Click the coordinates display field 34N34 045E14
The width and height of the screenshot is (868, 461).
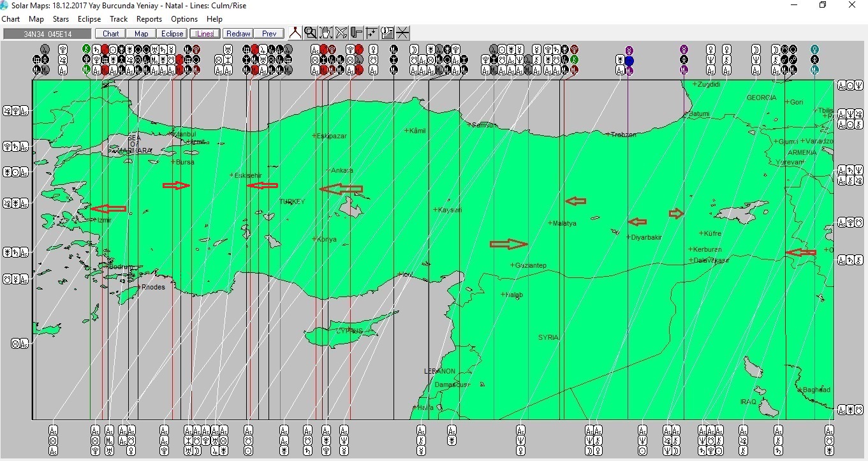pos(48,34)
